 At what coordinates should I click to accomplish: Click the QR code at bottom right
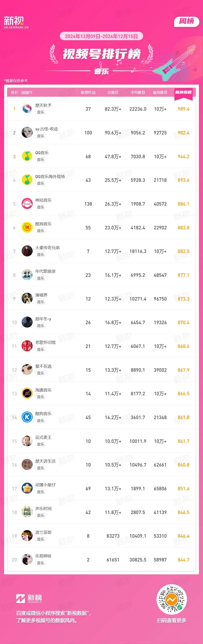(x=172, y=599)
